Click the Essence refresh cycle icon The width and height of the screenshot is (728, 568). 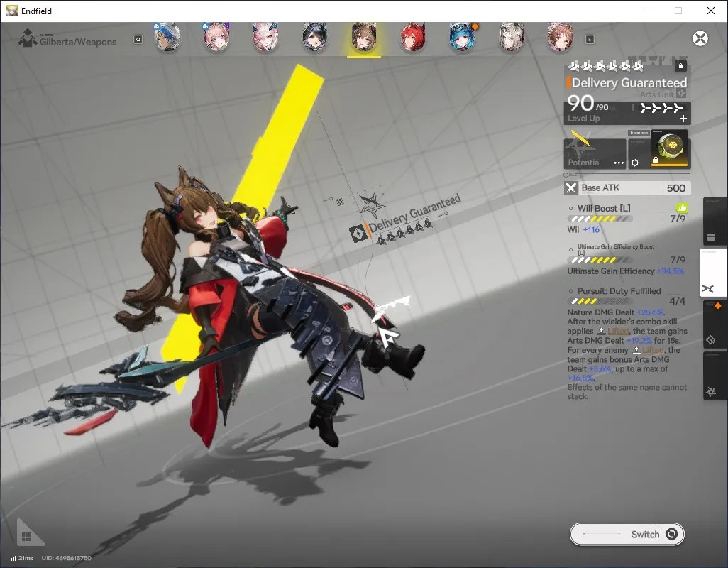click(x=634, y=163)
